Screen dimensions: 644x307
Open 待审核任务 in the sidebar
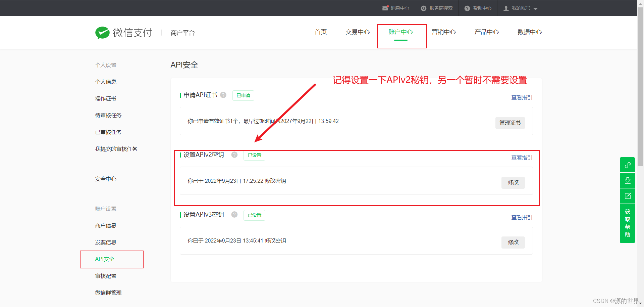click(108, 115)
